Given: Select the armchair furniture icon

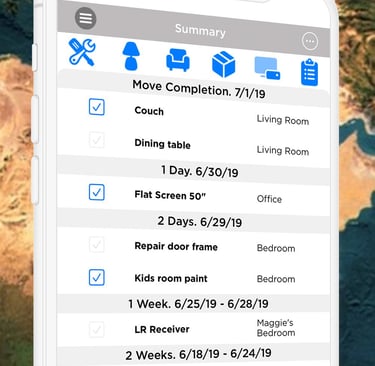Looking at the screenshot, I should pyautogui.click(x=178, y=60).
